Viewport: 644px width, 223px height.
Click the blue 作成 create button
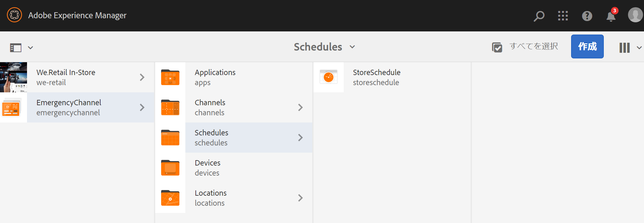587,46
